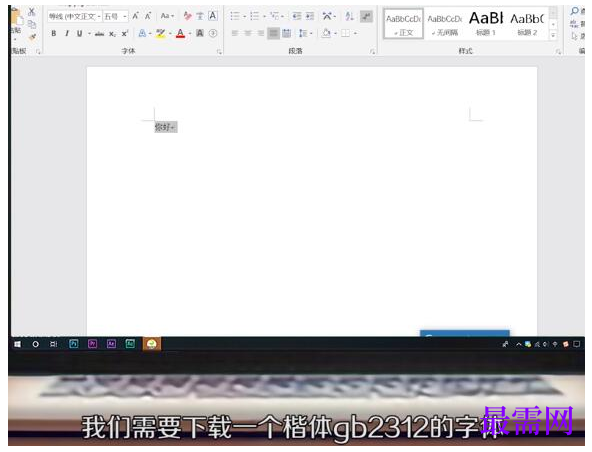Click the Cut scissors icon
This screenshot has width=592, height=452.
(32, 12)
